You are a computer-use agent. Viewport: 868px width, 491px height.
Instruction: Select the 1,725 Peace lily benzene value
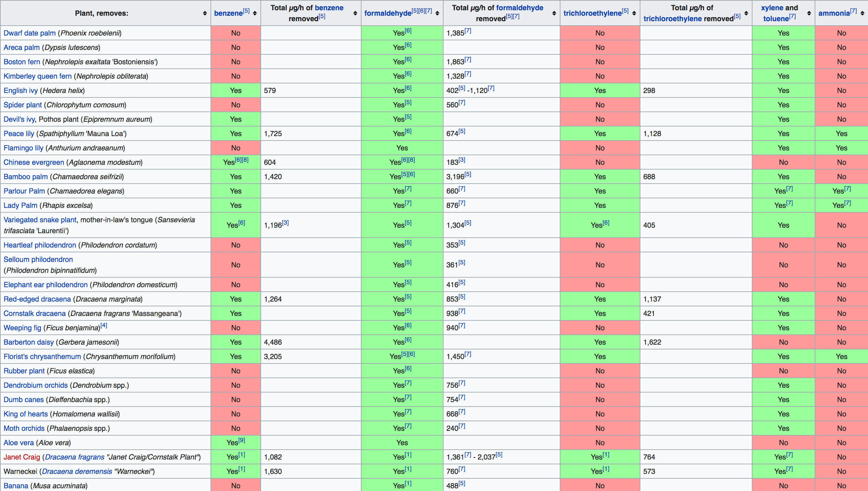pyautogui.click(x=273, y=134)
